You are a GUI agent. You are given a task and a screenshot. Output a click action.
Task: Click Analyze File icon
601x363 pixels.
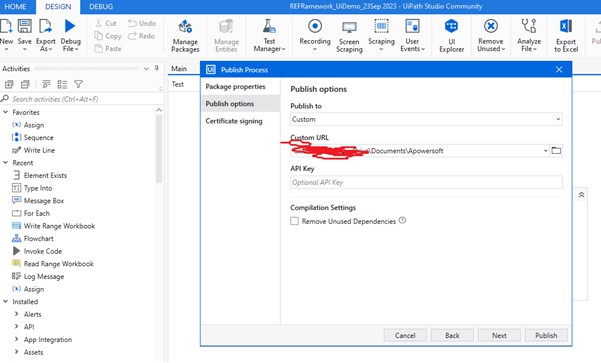coord(529,26)
